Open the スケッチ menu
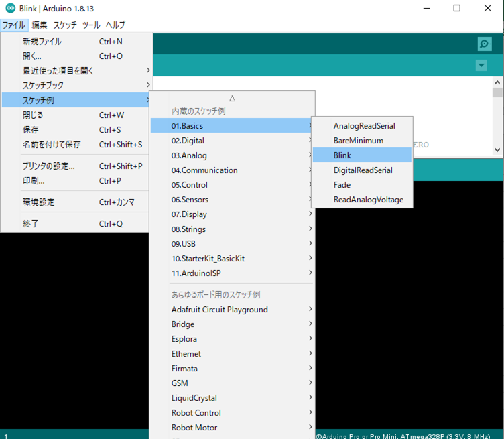Screen dimensions: 504x439 coord(65,25)
